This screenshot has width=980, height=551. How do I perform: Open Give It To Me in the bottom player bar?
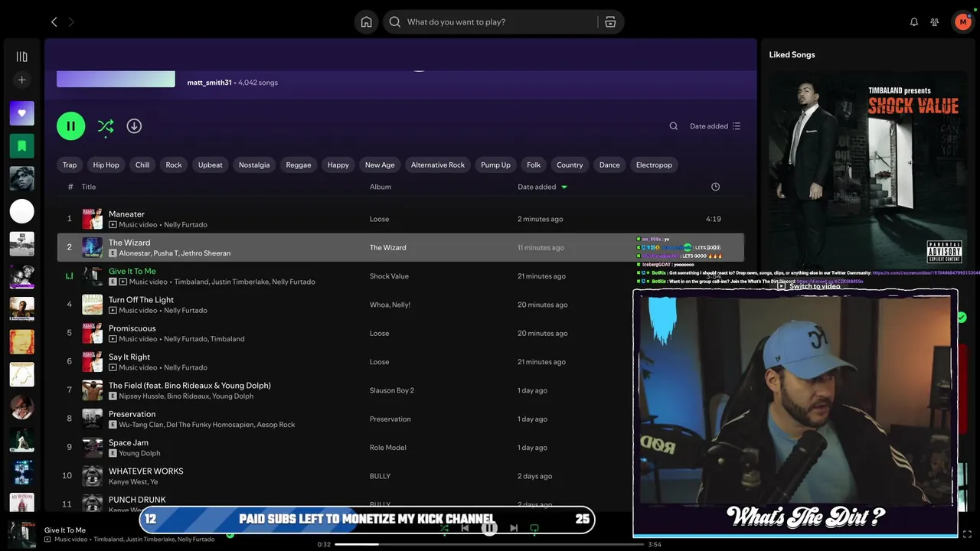click(65, 530)
